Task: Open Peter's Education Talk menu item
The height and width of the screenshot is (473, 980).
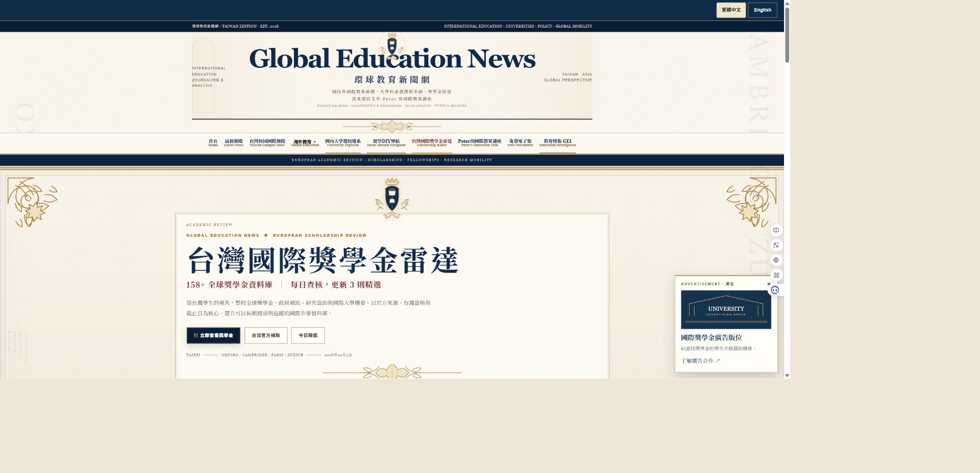Action: (x=479, y=143)
